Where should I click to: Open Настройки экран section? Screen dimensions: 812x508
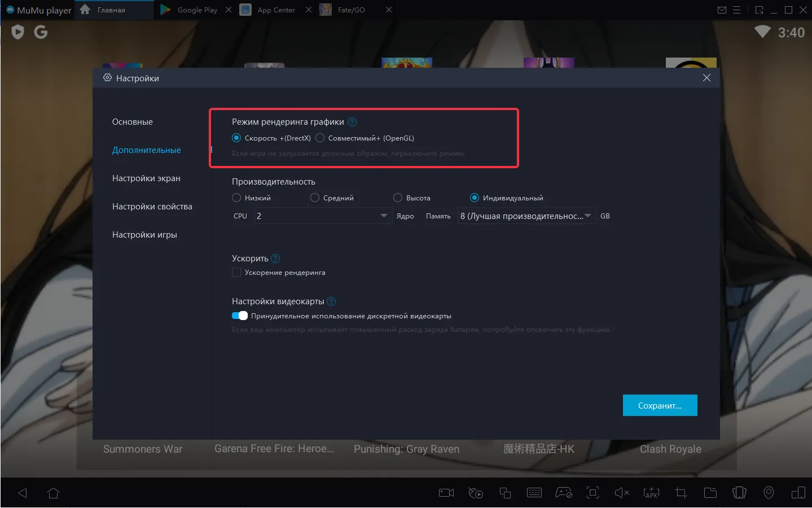click(x=146, y=178)
